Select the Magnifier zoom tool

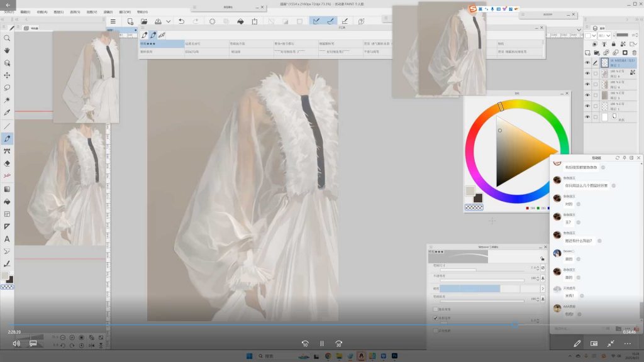coord(7,38)
